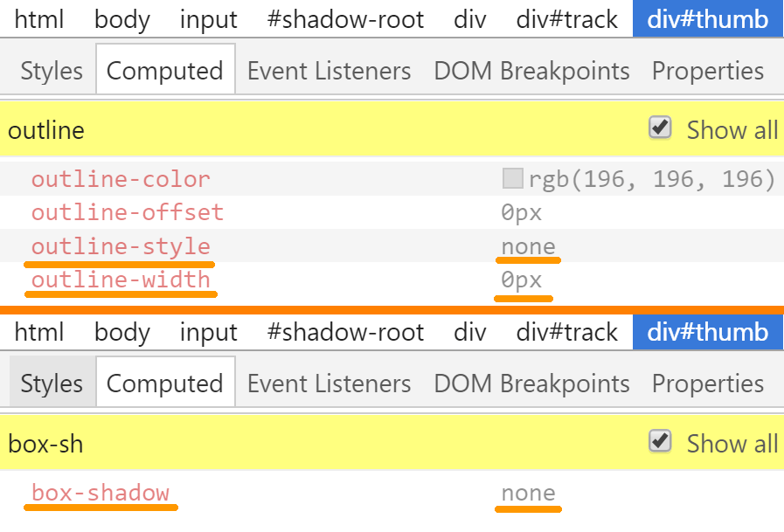This screenshot has width=784, height=532.
Task: Open Properties tab above the box-sh filter
Action: tap(708, 383)
